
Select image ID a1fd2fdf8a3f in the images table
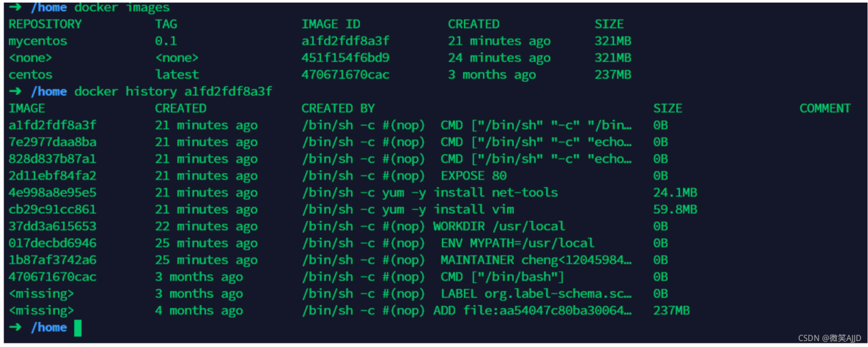click(345, 41)
